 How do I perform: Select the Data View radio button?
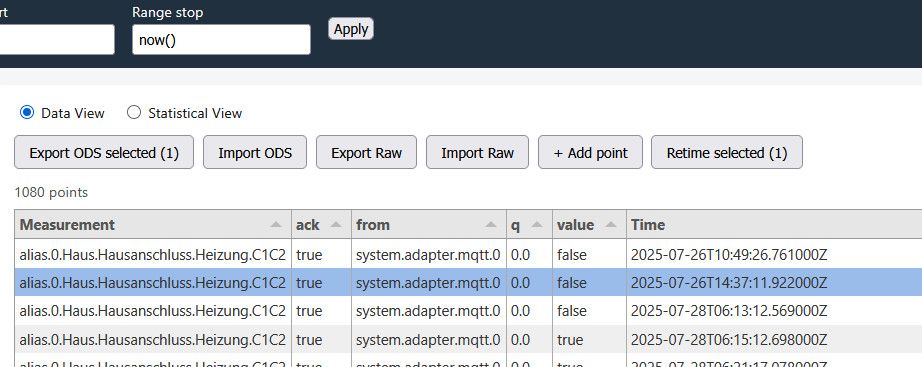pyautogui.click(x=27, y=112)
